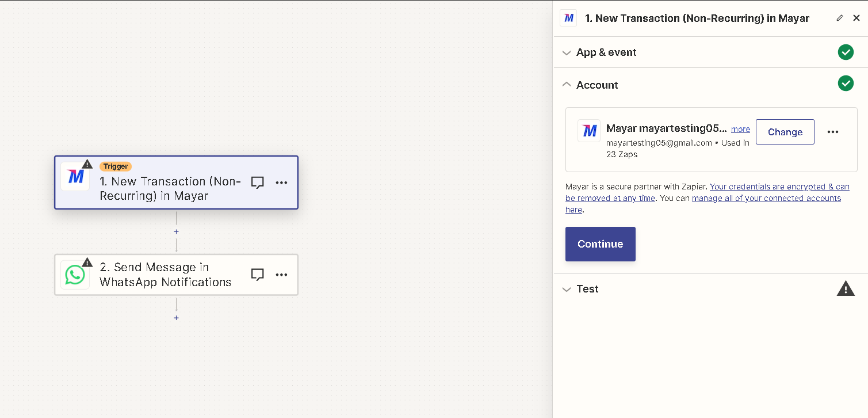Click 'Test' section label
Image resolution: width=868 pixels, height=418 pixels.
pyautogui.click(x=587, y=289)
